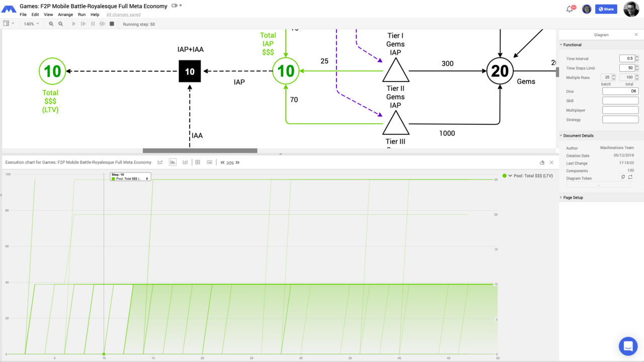
Task: Open the notifications bell
Action: [x=570, y=9]
